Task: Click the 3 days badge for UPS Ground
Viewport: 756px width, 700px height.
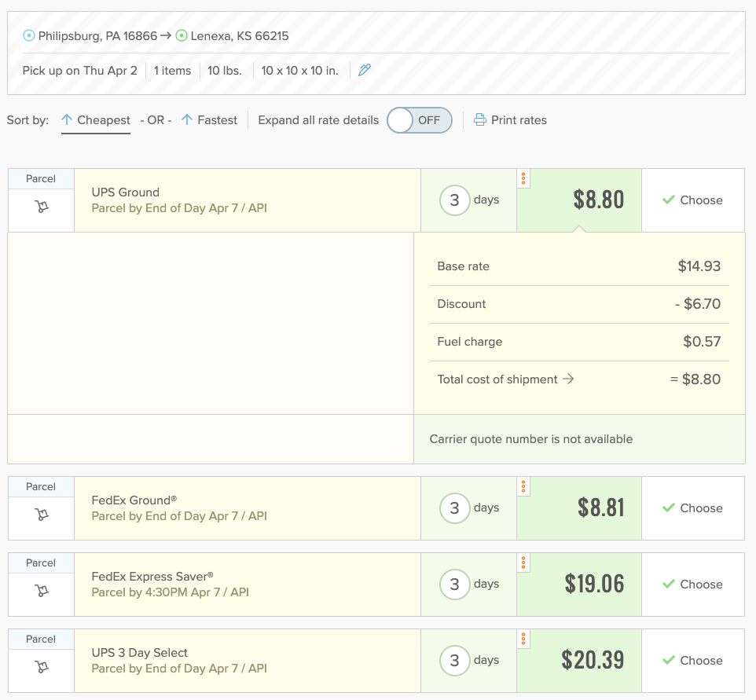Action: pos(469,200)
